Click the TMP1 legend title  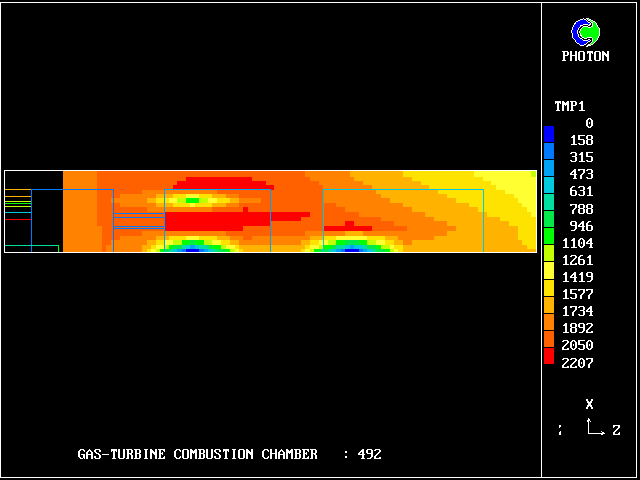tap(570, 106)
